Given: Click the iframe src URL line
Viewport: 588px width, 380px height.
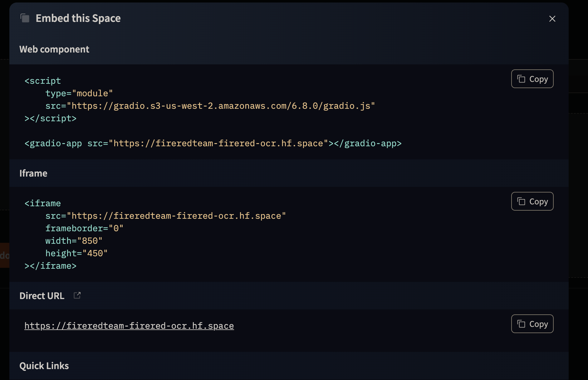Looking at the screenshot, I should tap(165, 216).
